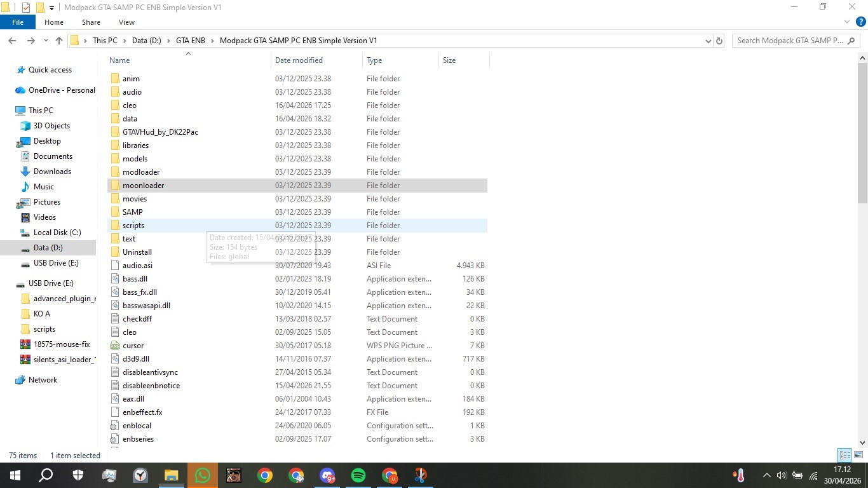Image resolution: width=868 pixels, height=488 pixels.
Task: Expand the chevron after GTA ENB breadcrumb
Action: point(212,41)
